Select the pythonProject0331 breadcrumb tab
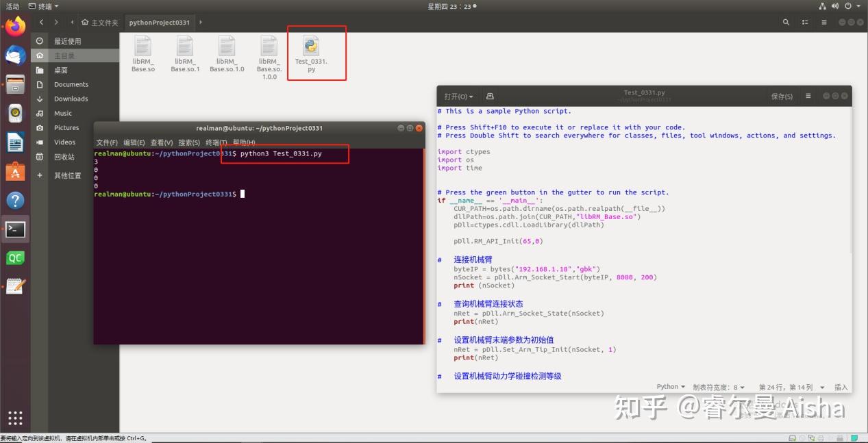The width and height of the screenshot is (868, 443). 160,22
